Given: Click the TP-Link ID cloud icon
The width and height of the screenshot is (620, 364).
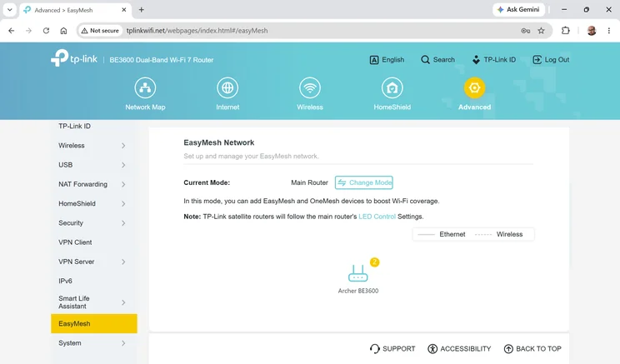Looking at the screenshot, I should tap(476, 60).
